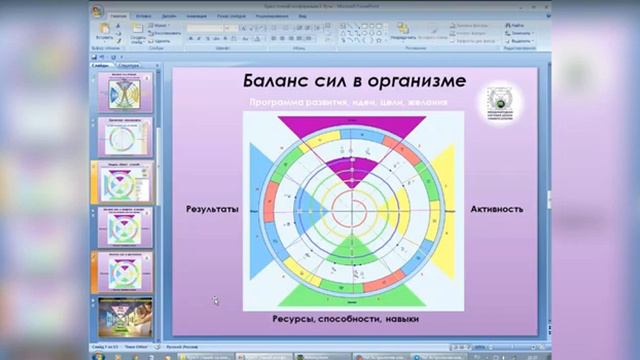This screenshot has height=360, width=640.
Task: Click the Center alignment paragraph icon
Action: [282, 39]
